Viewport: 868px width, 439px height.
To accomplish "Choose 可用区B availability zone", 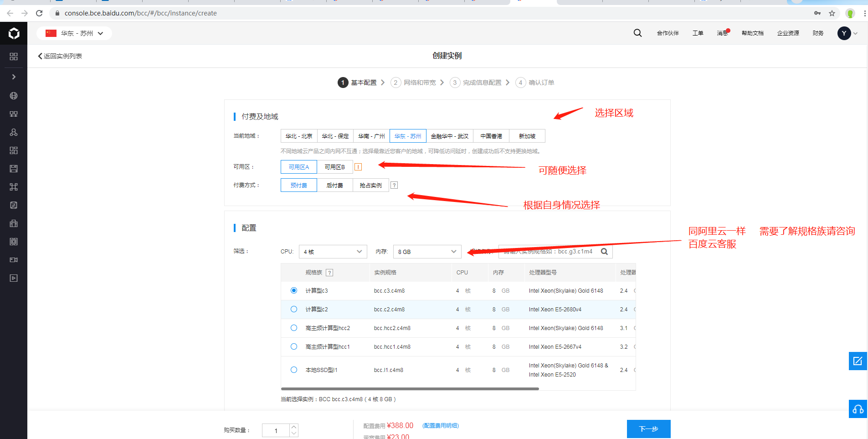I will click(335, 167).
